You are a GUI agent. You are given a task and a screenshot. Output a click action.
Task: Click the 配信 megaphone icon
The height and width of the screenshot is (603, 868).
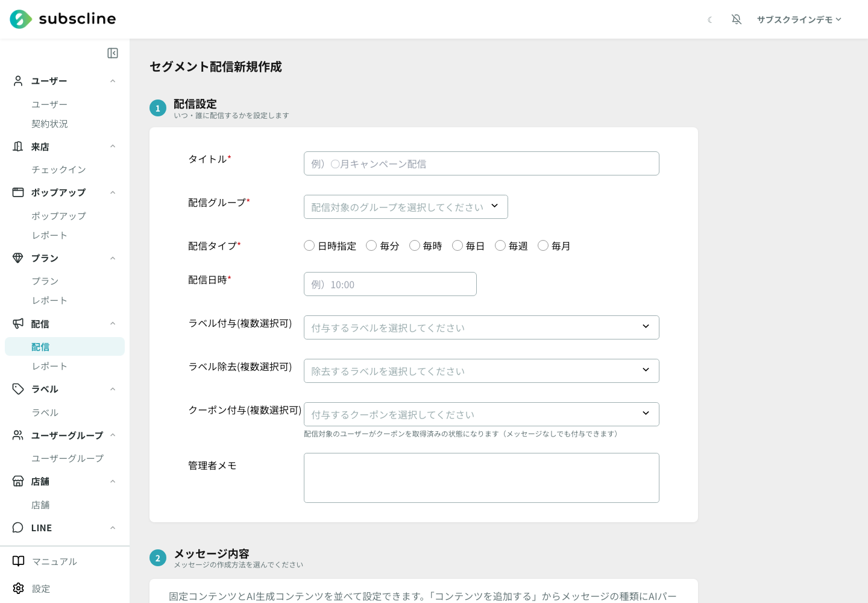[18, 324]
